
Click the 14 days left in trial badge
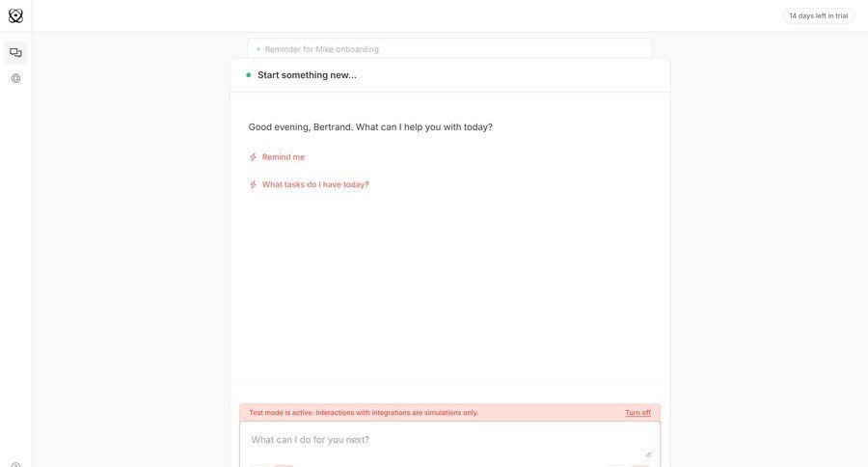pyautogui.click(x=818, y=15)
